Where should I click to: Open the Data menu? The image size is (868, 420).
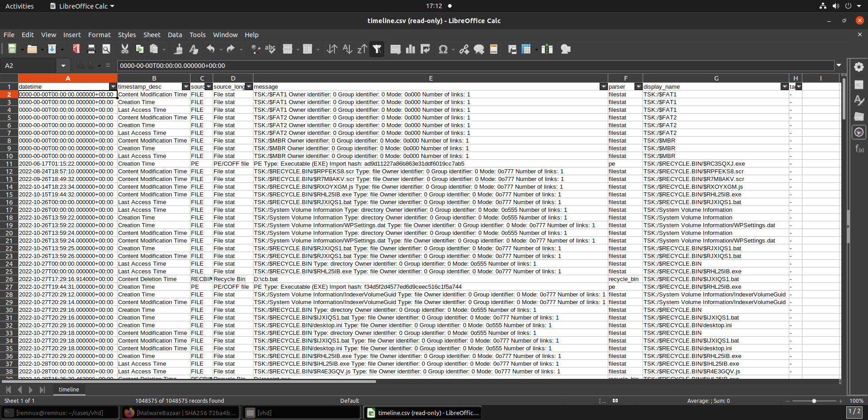175,35
